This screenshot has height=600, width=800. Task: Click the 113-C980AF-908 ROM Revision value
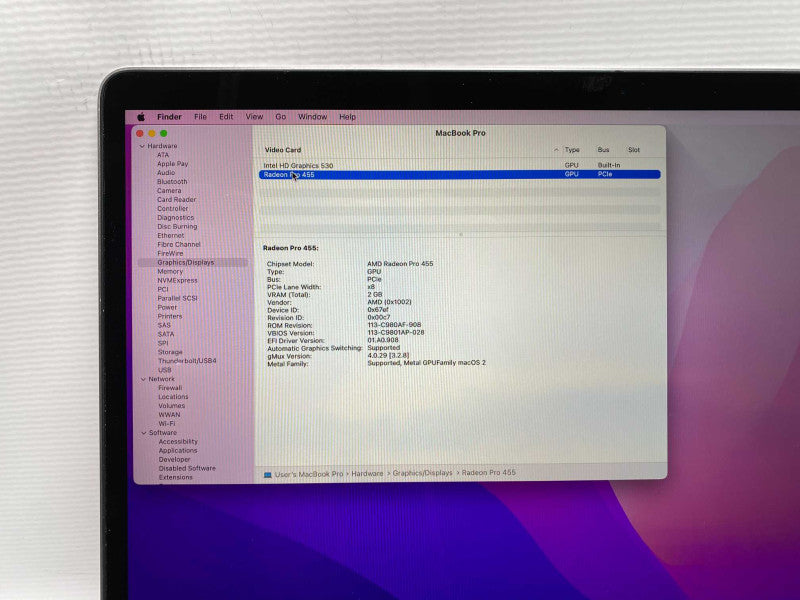(x=394, y=325)
